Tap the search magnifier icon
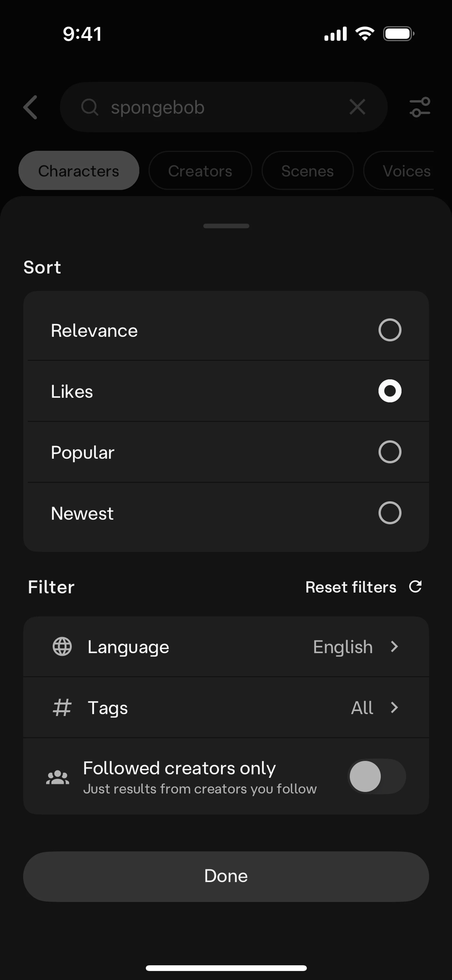This screenshot has width=452, height=980. 90,107
